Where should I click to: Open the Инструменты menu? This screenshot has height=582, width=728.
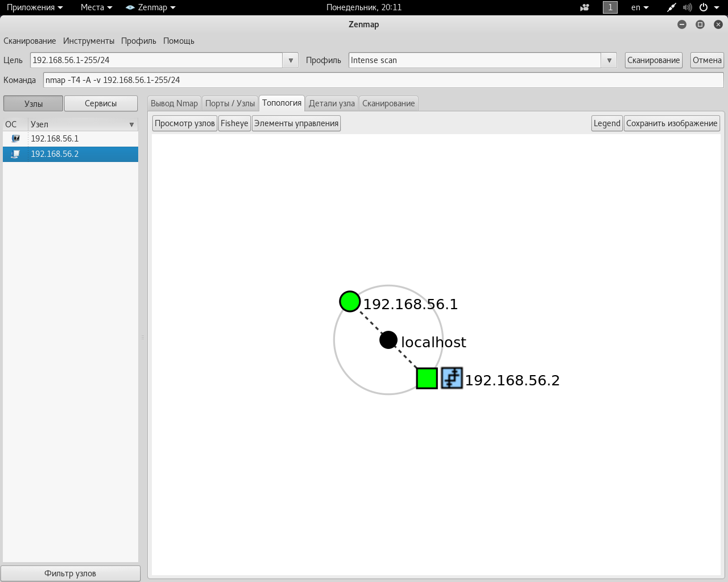[89, 41]
